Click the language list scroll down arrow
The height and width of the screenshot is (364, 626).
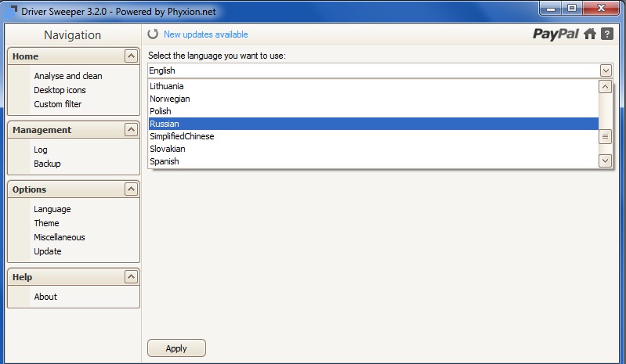[606, 160]
